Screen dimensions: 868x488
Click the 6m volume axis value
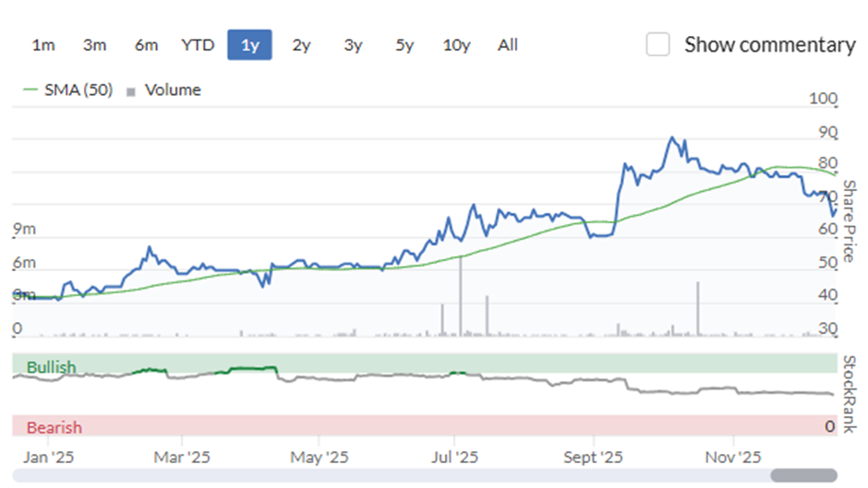(x=24, y=262)
